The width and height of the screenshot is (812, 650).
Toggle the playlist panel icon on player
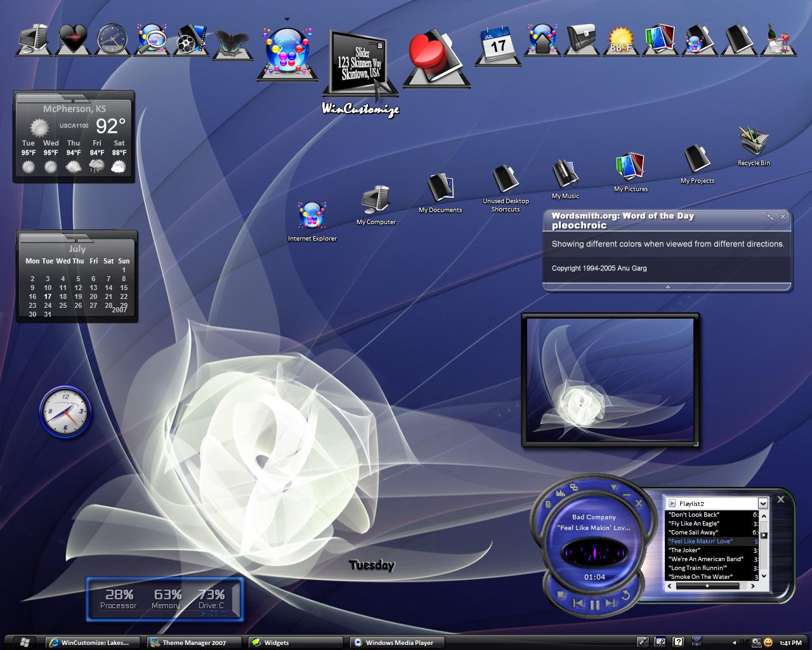coord(574,487)
